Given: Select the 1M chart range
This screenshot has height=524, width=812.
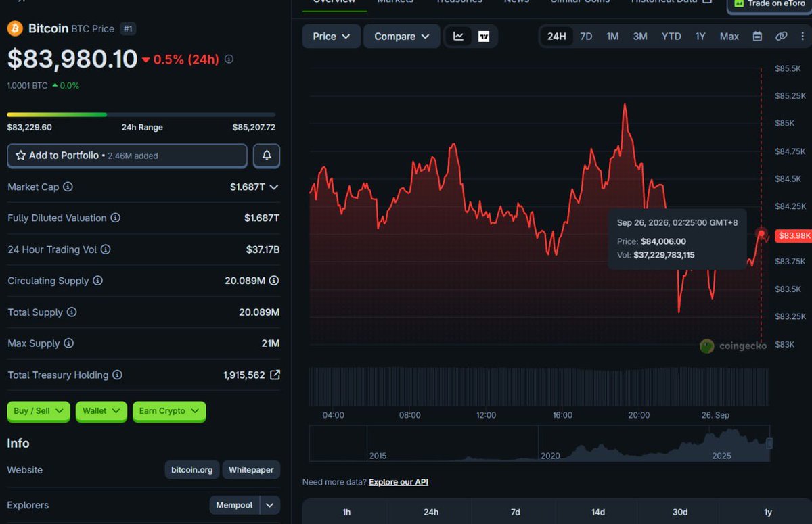Looking at the screenshot, I should pyautogui.click(x=612, y=37).
